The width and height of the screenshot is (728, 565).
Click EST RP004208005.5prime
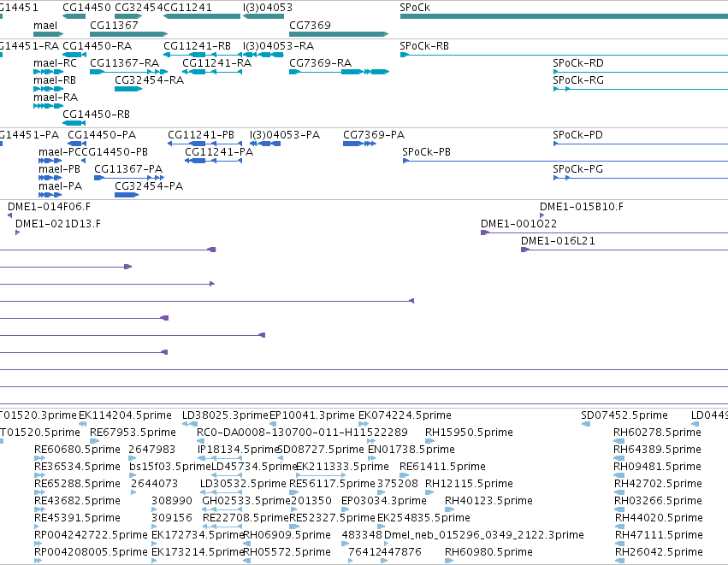[91, 552]
